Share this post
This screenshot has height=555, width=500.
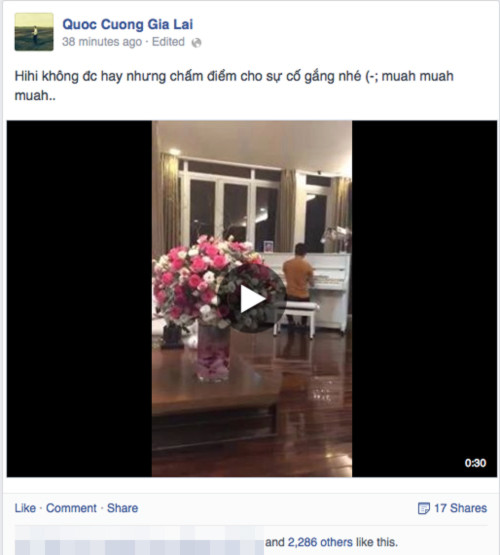click(122, 508)
